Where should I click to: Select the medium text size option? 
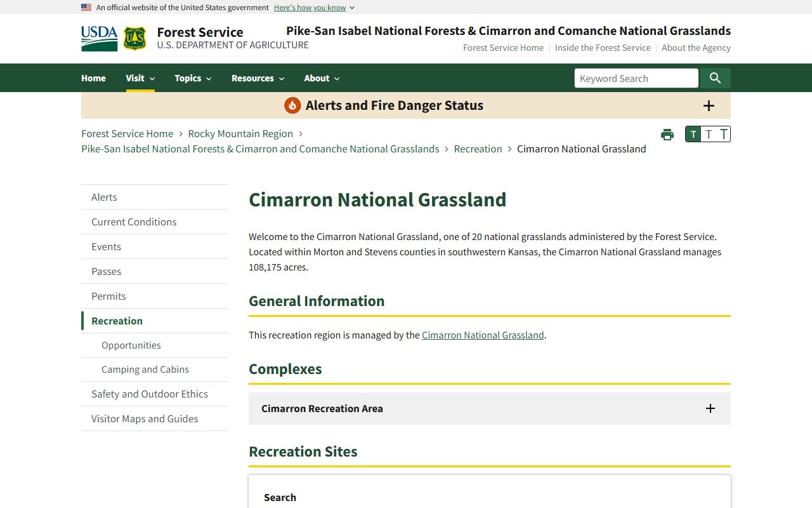pyautogui.click(x=709, y=134)
